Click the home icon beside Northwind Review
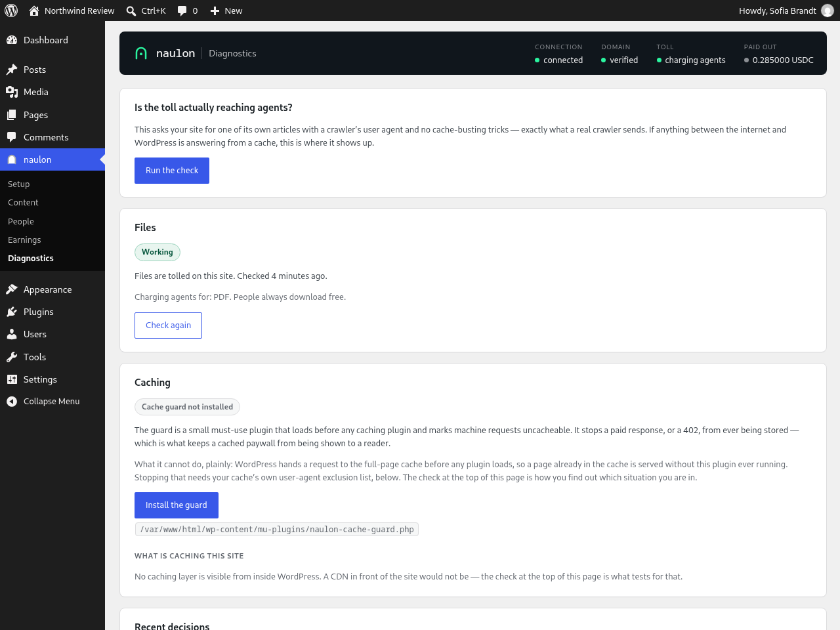This screenshot has height=630, width=840. tap(34, 10)
